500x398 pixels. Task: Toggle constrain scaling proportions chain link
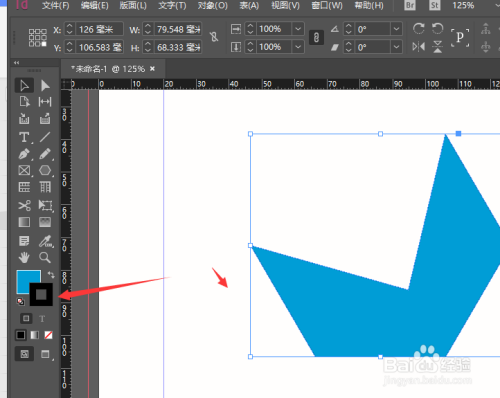[316, 37]
